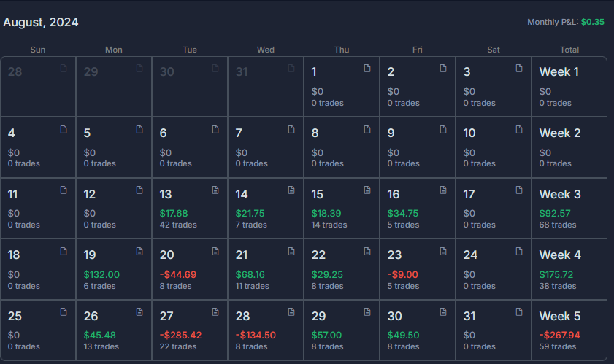Open the journal note for August 21
This screenshot has height=364, width=614.
pyautogui.click(x=291, y=251)
